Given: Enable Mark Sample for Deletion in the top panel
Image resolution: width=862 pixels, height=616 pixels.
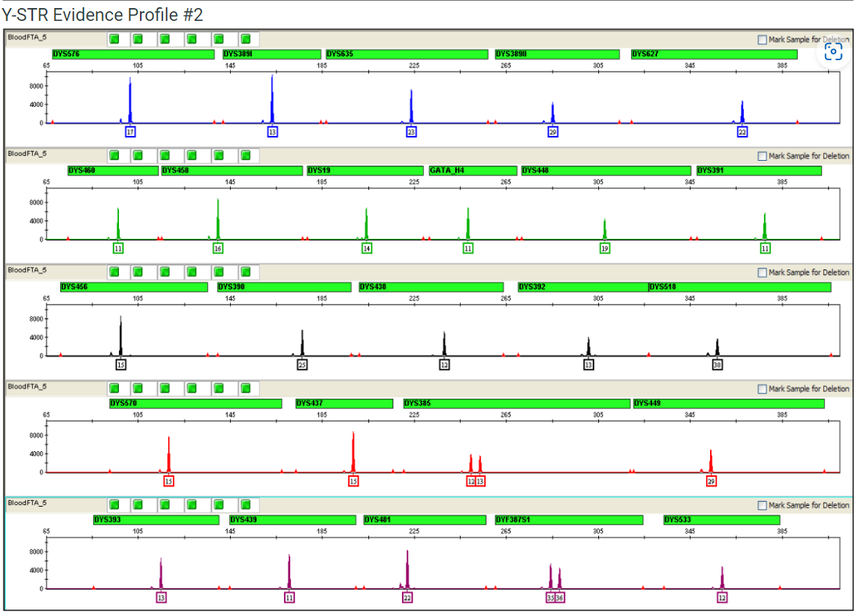Looking at the screenshot, I should click(761, 38).
